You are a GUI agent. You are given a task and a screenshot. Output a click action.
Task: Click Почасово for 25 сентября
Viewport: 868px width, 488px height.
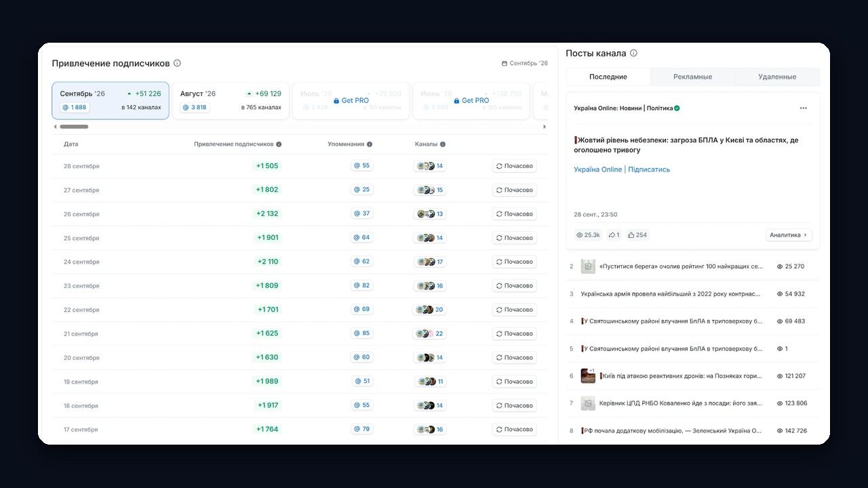point(515,238)
